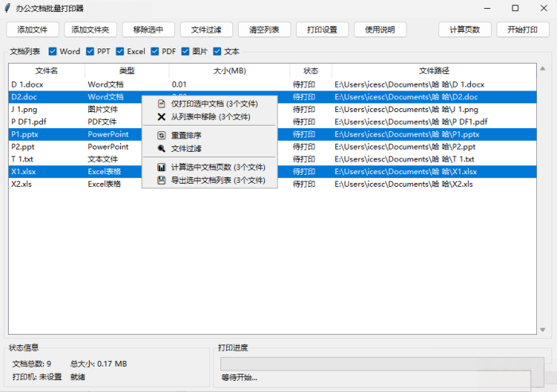This screenshot has height=392, width=557.
Task: Click the document icon beside 仅打印选中文档
Action: pos(162,103)
